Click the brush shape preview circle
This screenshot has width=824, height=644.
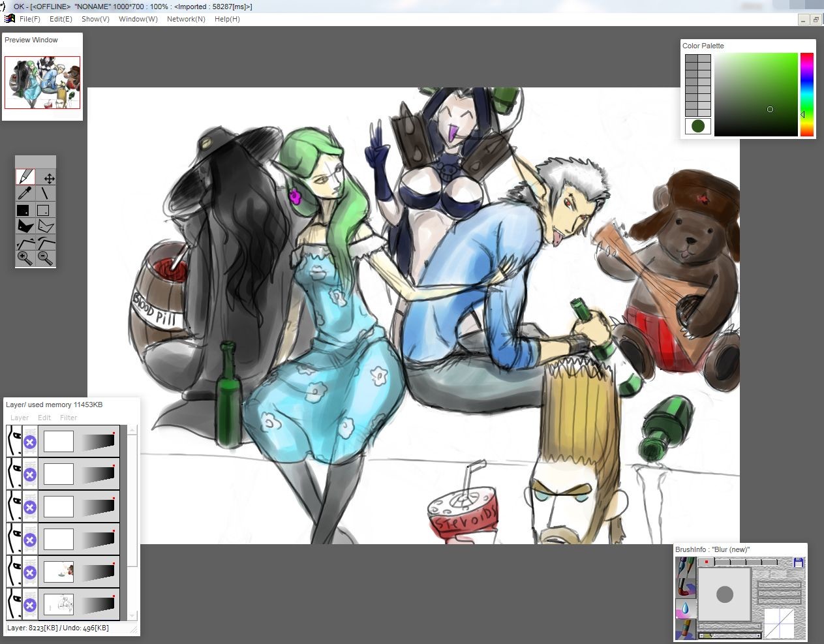pos(725,594)
